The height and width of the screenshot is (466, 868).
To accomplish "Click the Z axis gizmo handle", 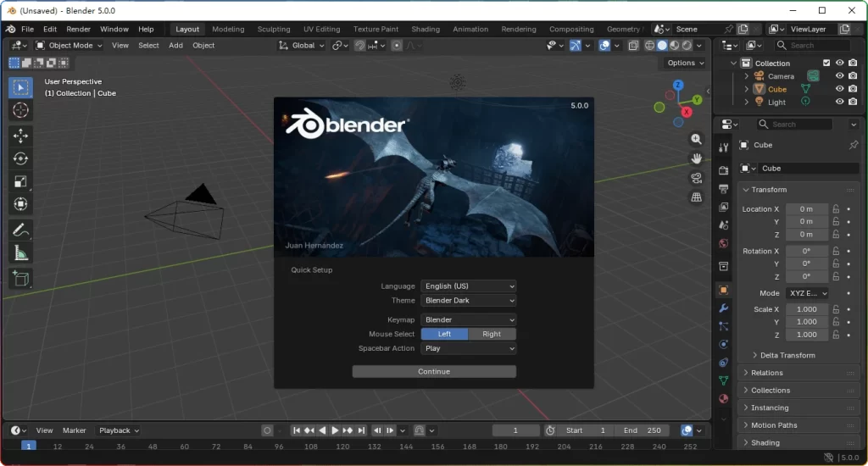I will tap(678, 85).
